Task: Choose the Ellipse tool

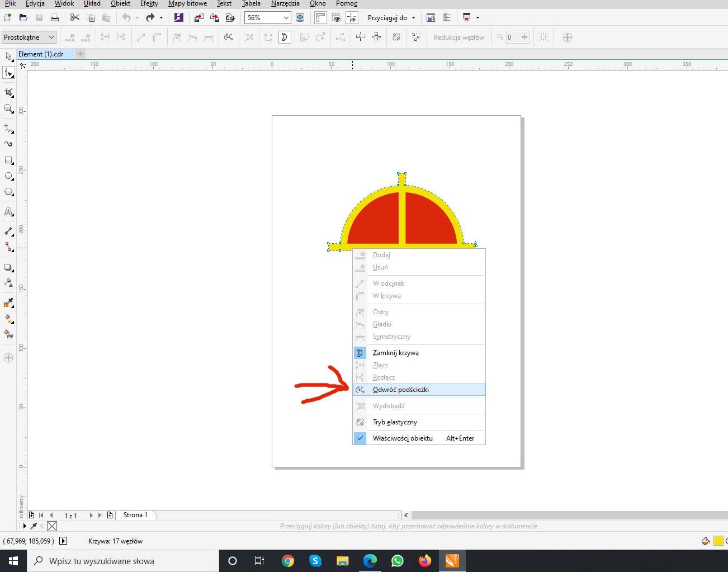Action: coord(8,176)
